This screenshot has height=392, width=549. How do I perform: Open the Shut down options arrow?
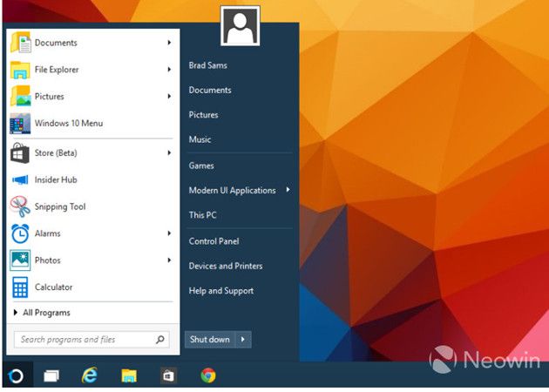(x=243, y=340)
